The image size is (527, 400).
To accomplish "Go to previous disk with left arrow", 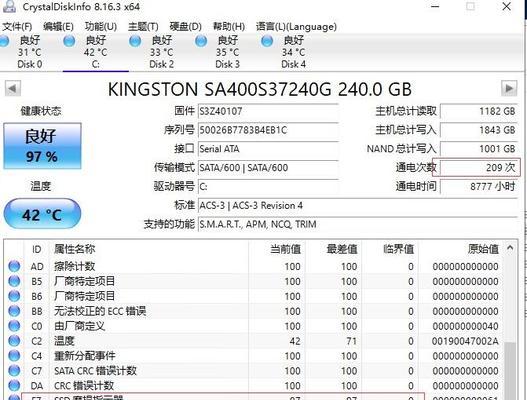I will point(12,88).
